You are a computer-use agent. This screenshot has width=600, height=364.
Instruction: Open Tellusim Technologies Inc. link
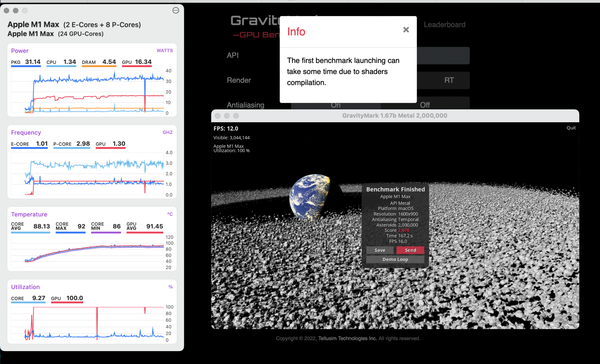(x=347, y=338)
